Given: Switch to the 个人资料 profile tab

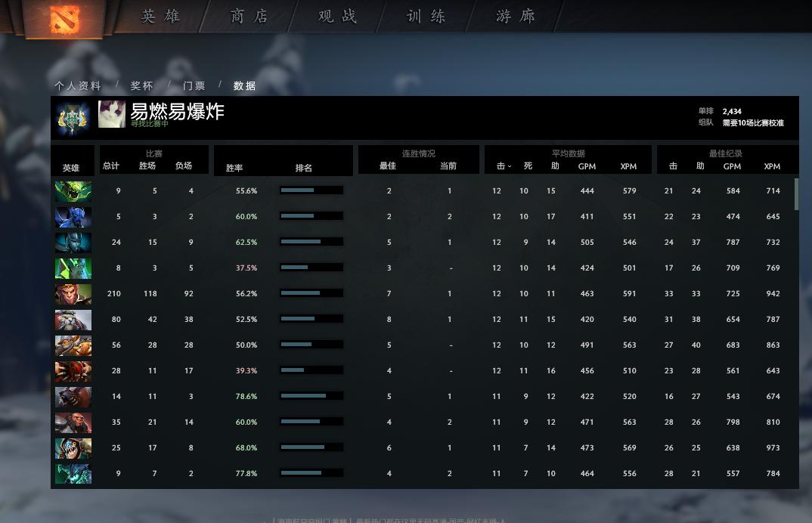Looking at the screenshot, I should click(78, 85).
